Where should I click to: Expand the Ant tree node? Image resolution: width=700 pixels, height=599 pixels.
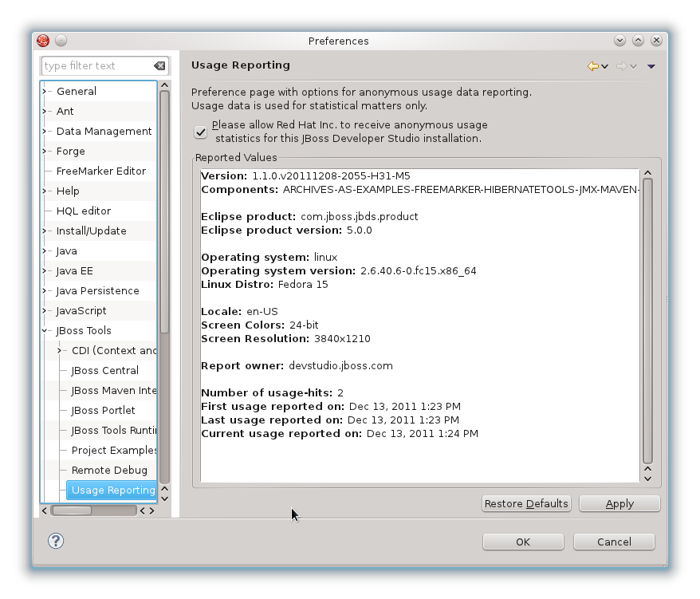click(x=44, y=111)
